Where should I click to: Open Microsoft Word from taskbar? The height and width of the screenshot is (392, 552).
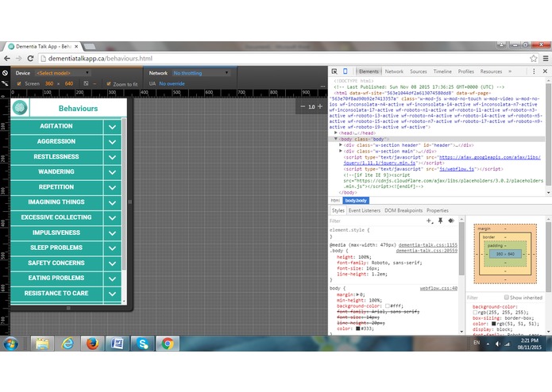[118, 344]
